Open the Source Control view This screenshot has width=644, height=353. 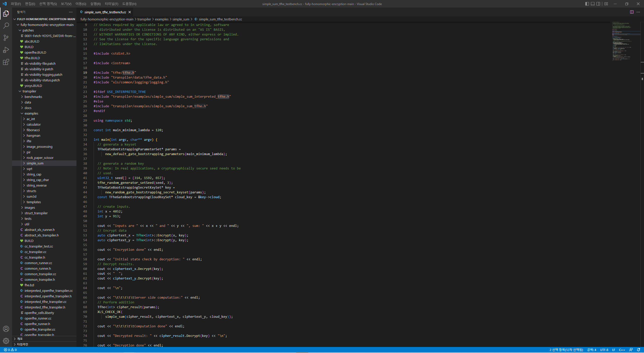pyautogui.click(x=6, y=38)
